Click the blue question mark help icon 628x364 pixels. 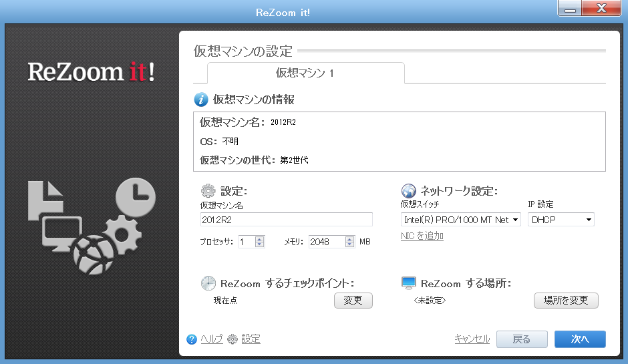(x=192, y=339)
